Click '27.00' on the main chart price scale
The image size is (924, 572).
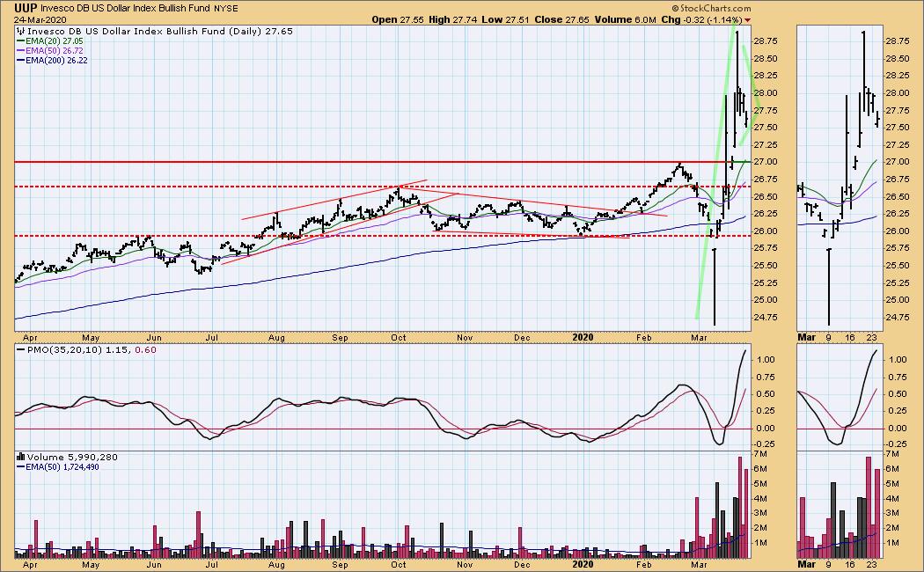pos(765,162)
